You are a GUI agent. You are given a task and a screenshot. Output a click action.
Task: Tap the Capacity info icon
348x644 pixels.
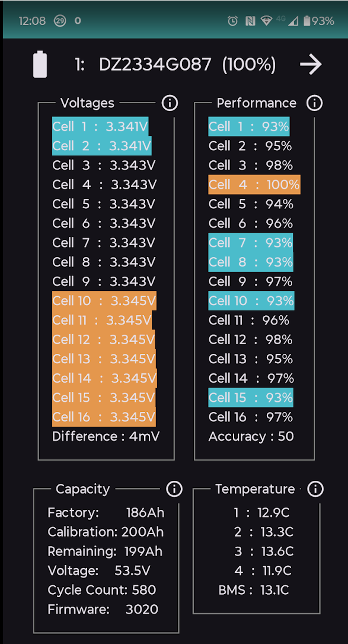coord(174,488)
